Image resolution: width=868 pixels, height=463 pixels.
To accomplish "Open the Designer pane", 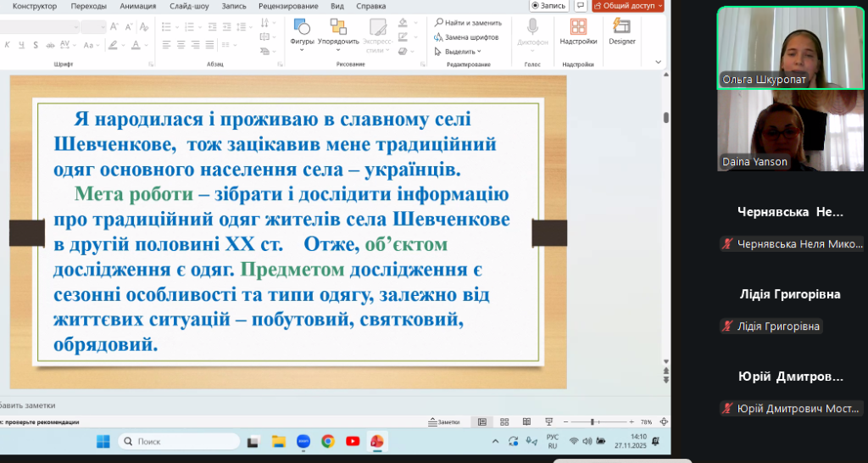I will [622, 31].
